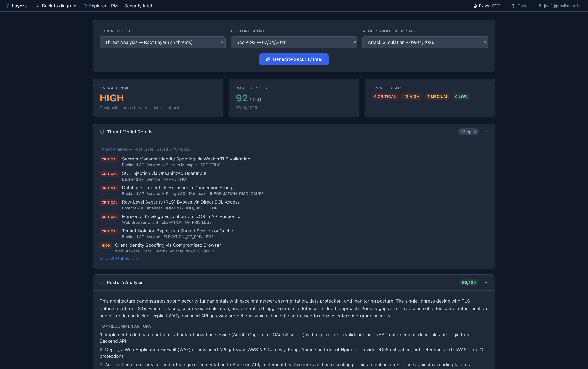Select SQL Injection via Unsanitized User Input
The image size is (588, 369).
(x=164, y=173)
